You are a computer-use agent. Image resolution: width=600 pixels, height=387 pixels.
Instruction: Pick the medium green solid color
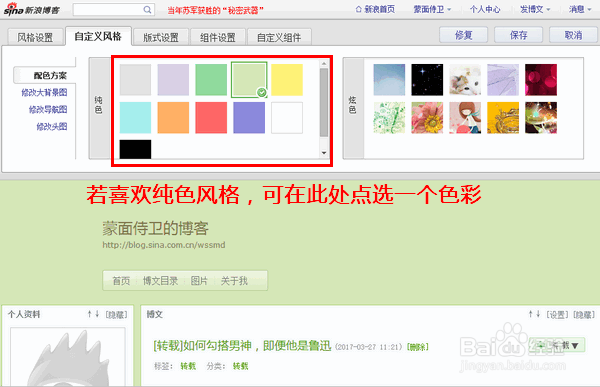[211, 80]
